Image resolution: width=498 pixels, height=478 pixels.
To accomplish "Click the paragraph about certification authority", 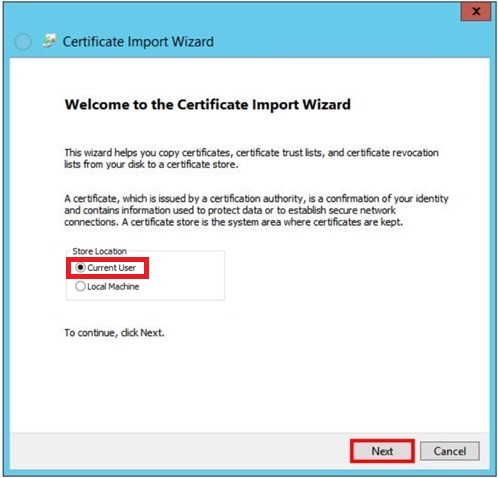I will pyautogui.click(x=256, y=210).
